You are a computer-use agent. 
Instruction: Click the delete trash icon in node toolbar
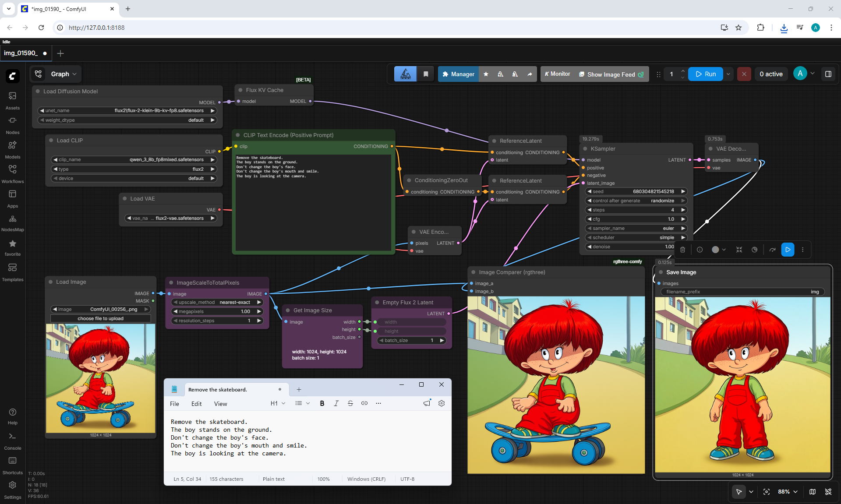[682, 250]
